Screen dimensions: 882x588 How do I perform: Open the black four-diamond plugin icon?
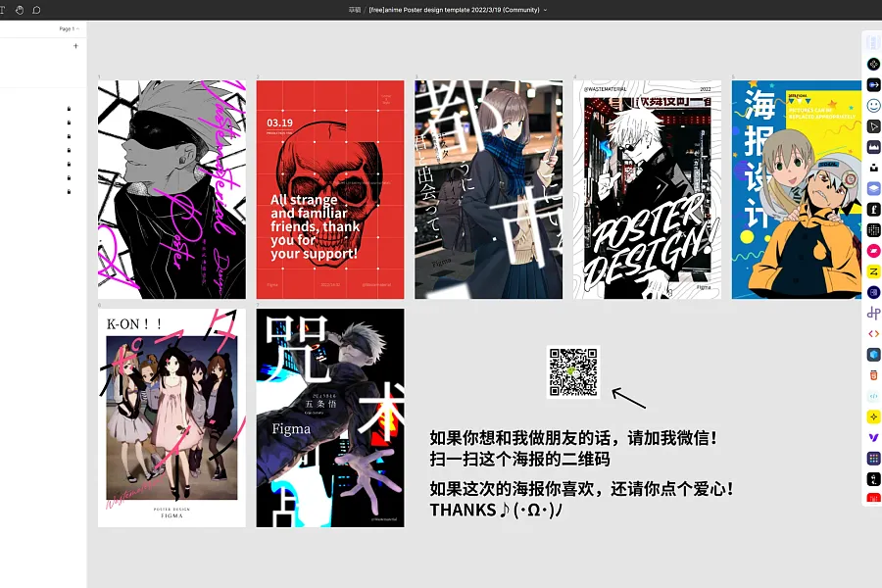873,64
